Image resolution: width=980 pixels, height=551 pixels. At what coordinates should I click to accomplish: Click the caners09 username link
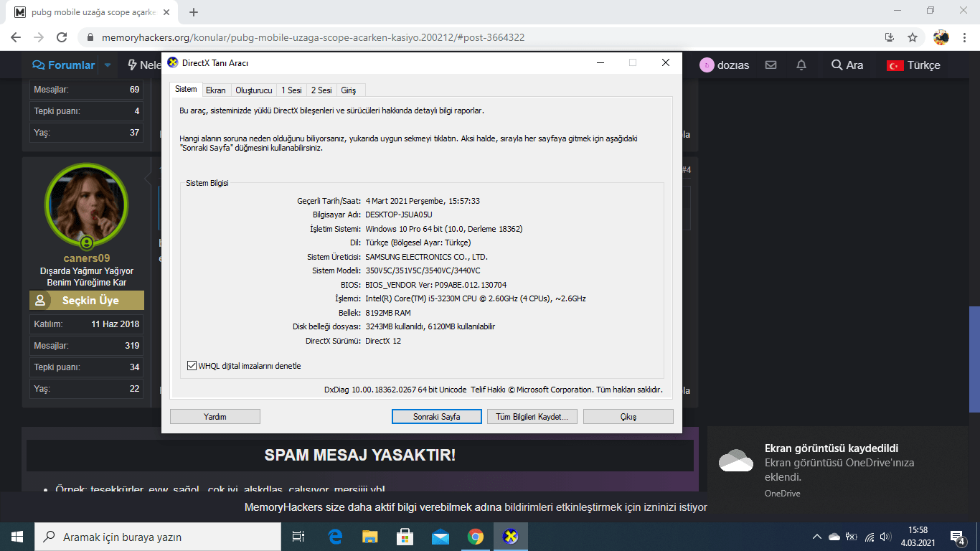point(87,258)
